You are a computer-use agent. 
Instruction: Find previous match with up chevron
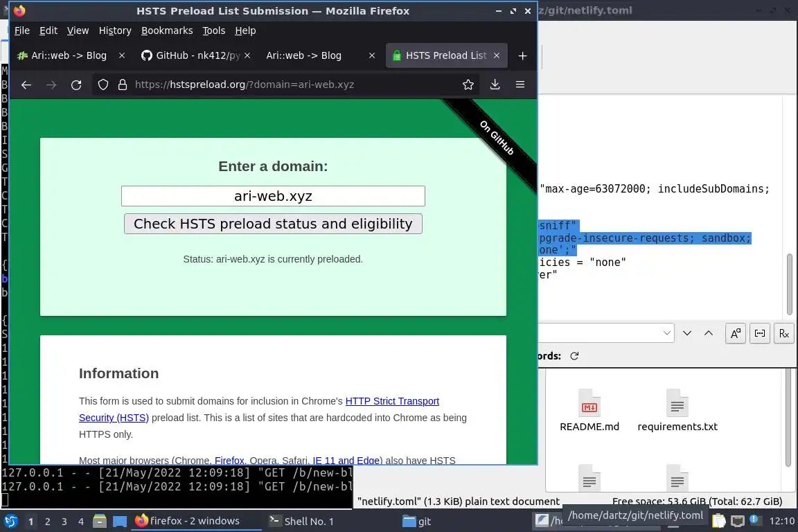click(709, 333)
